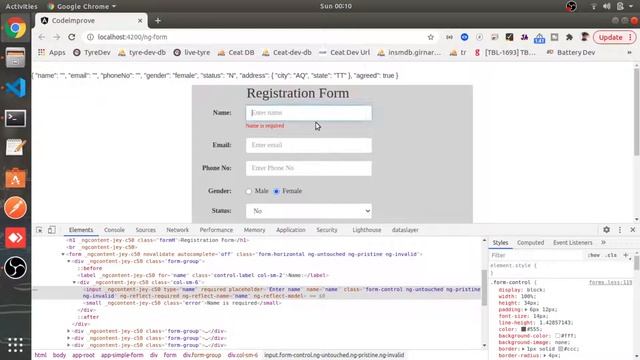The image size is (640, 360).
Task: Open the Battery Dev bookmark
Action: tap(571, 53)
